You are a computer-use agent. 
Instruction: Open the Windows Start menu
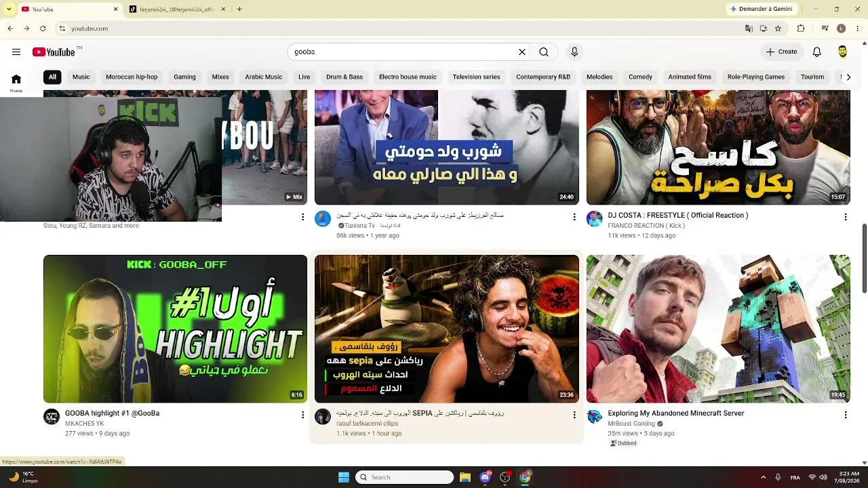(344, 477)
